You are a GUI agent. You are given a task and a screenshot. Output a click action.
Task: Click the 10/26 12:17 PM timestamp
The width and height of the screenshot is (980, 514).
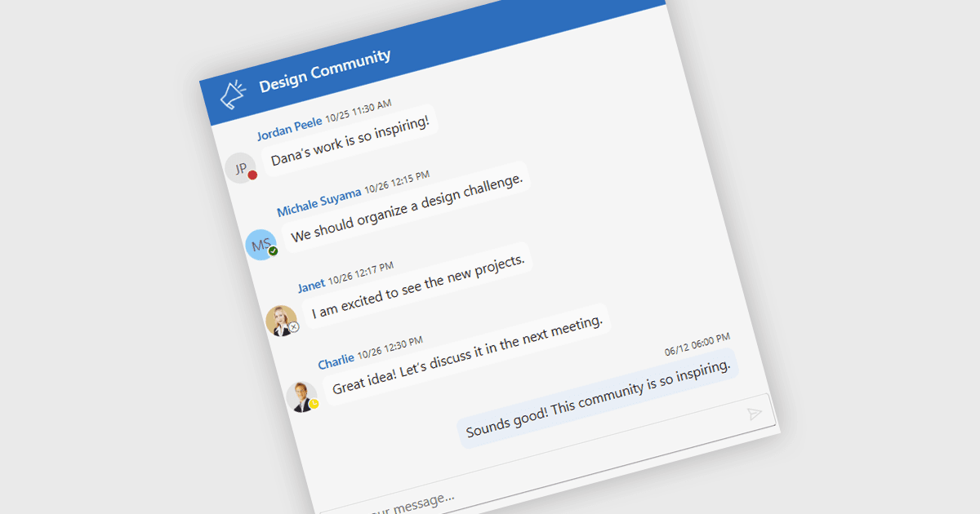coord(361,273)
